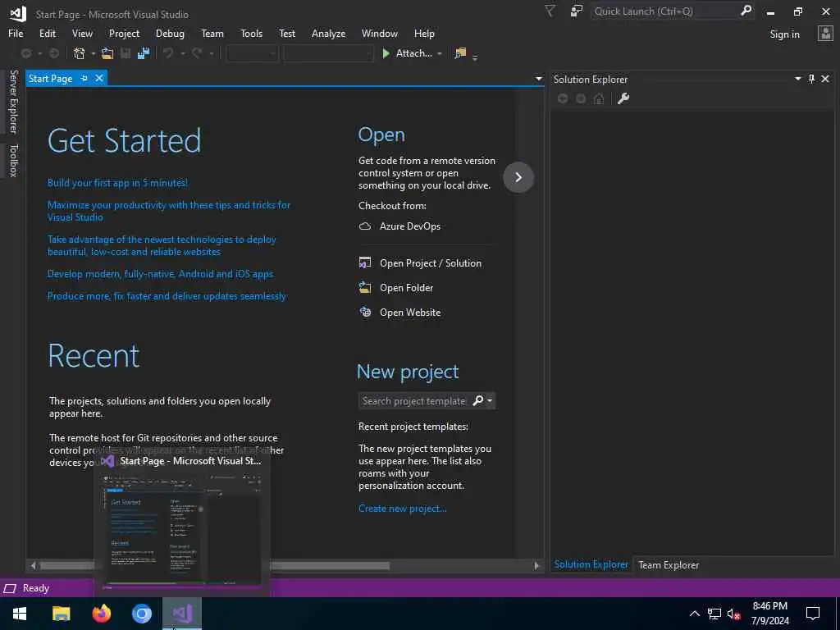Select the Start Page tab
This screenshot has height=630, width=840.
50,78
